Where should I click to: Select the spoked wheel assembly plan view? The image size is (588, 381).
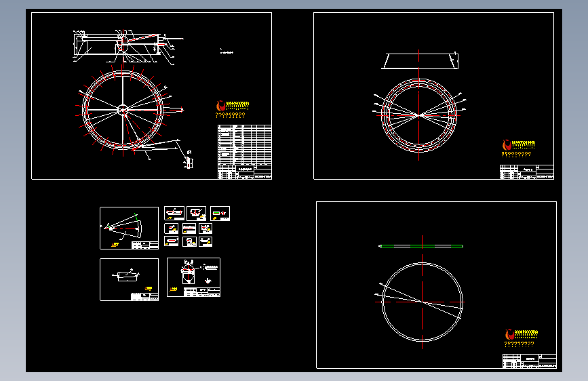(123, 110)
